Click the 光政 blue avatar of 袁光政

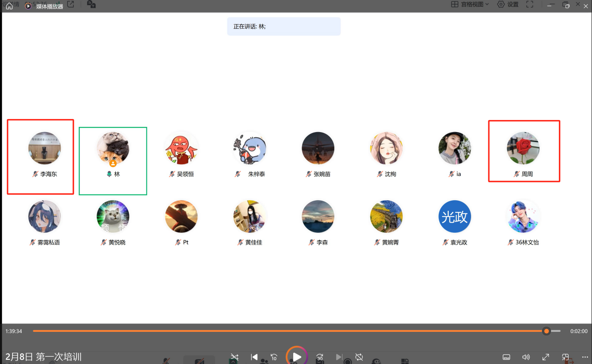[x=455, y=217]
